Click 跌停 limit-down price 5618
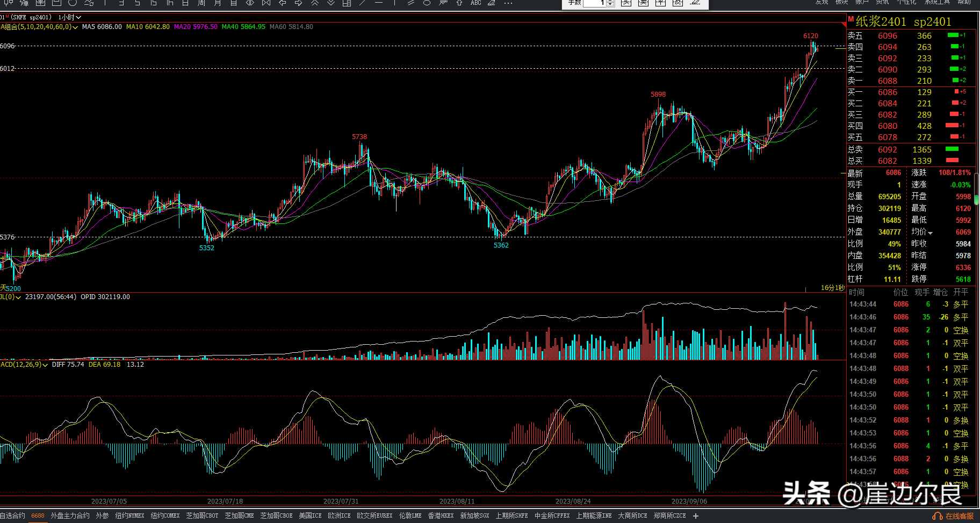The image size is (980, 523). tap(963, 279)
